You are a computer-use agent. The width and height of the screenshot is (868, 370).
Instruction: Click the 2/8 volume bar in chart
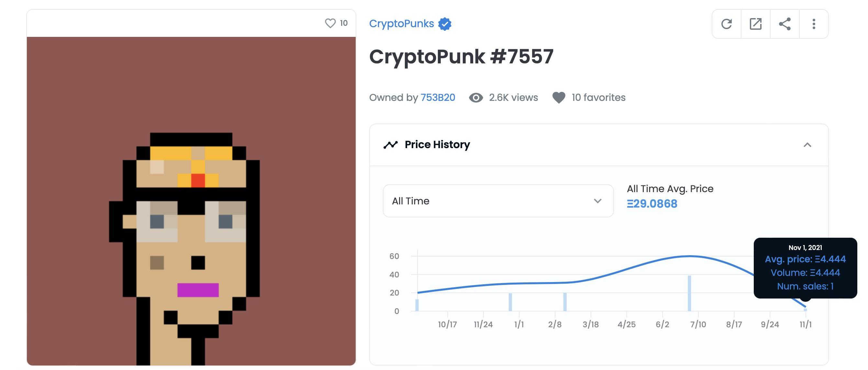pos(565,302)
